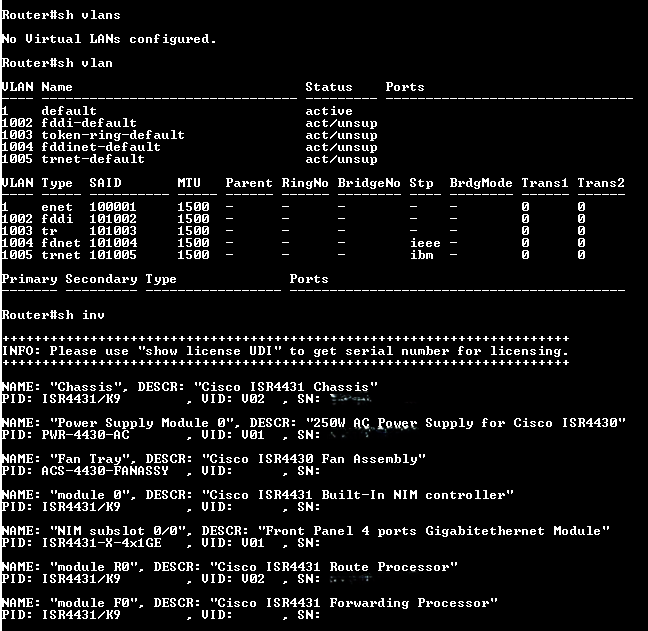Click the 'Router#sh inv' command line

(53, 315)
